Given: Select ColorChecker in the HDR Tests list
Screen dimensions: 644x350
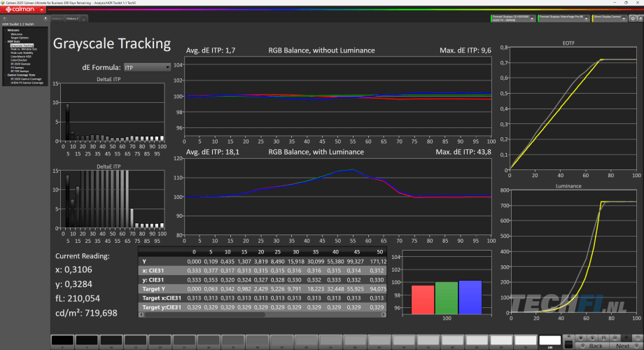Looking at the screenshot, I should (18, 59).
